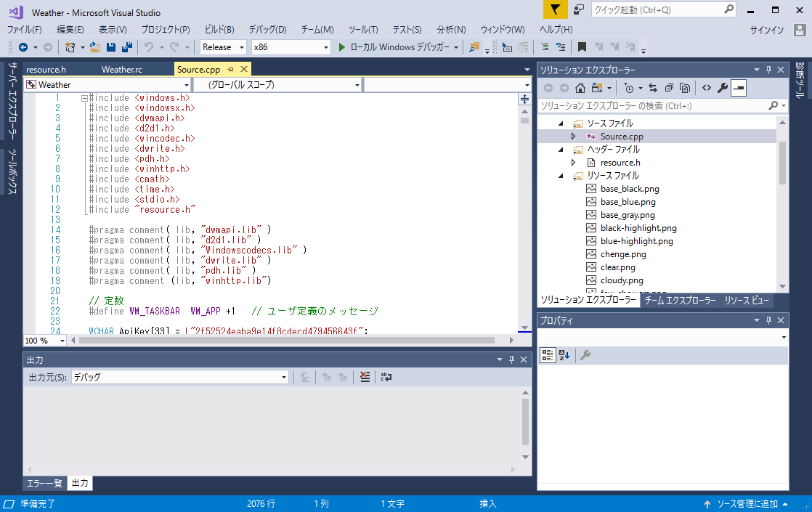Click the Home icon in Solution Explorer
The height and width of the screenshot is (512, 812).
tap(580, 87)
